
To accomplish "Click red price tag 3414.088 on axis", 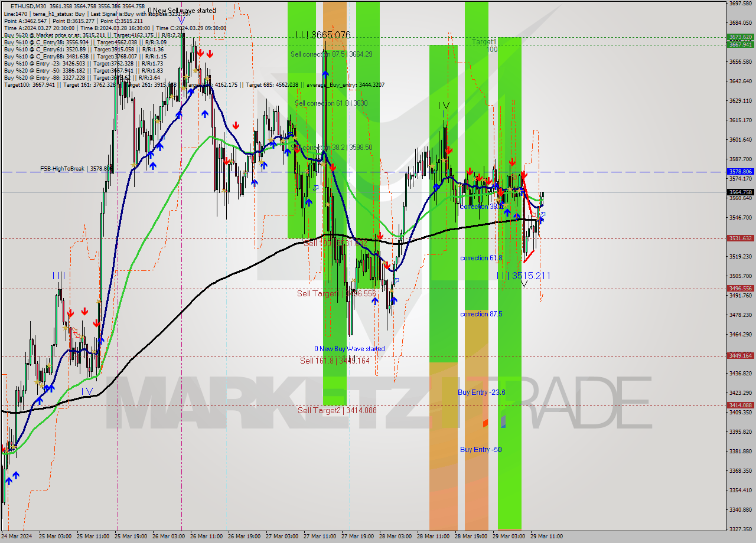I will 740,405.
